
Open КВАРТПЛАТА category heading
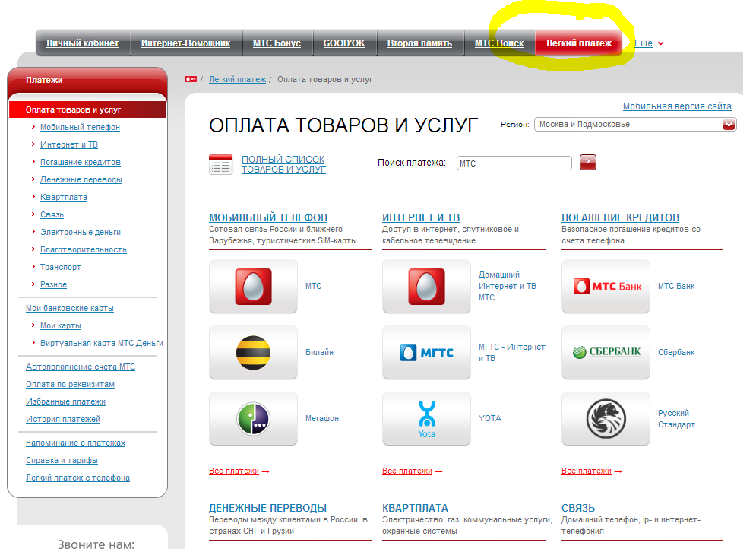pyautogui.click(x=415, y=508)
